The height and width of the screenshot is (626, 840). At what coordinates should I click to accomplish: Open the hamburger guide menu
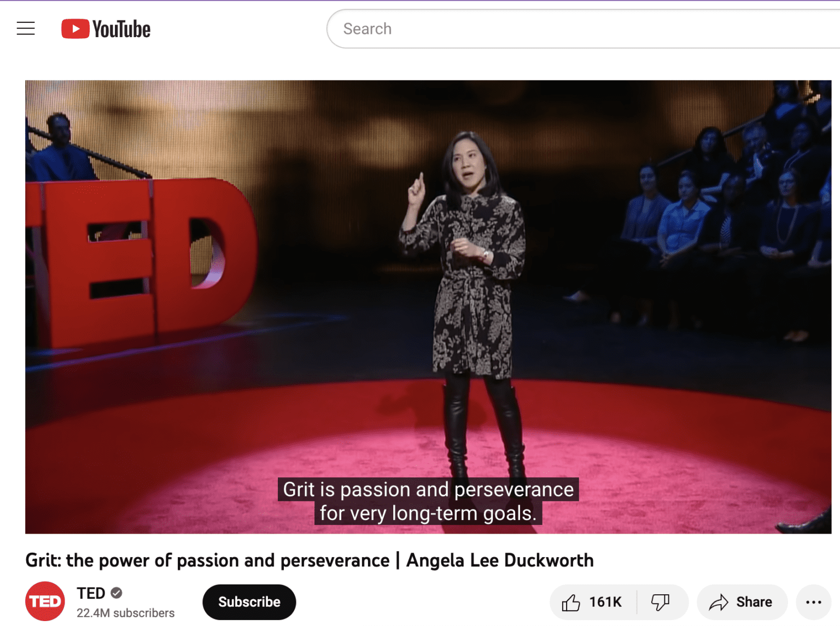coord(26,28)
